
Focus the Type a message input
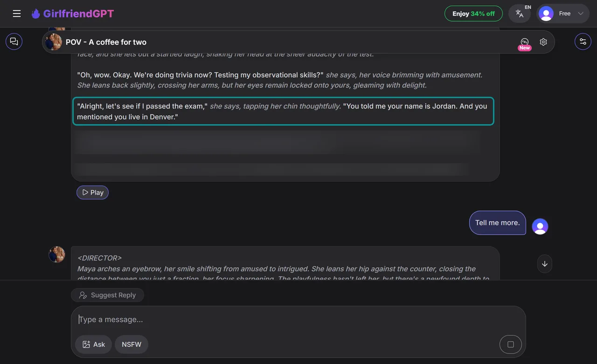click(x=298, y=320)
